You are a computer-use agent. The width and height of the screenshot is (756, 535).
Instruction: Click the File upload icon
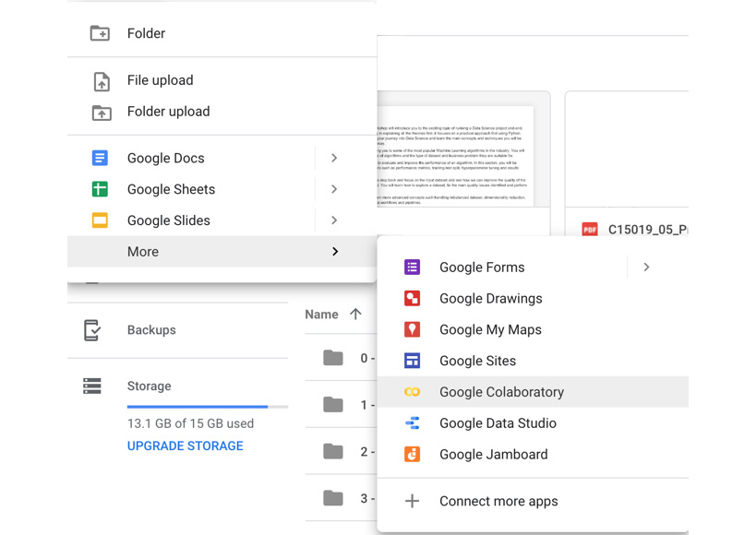[x=102, y=81]
